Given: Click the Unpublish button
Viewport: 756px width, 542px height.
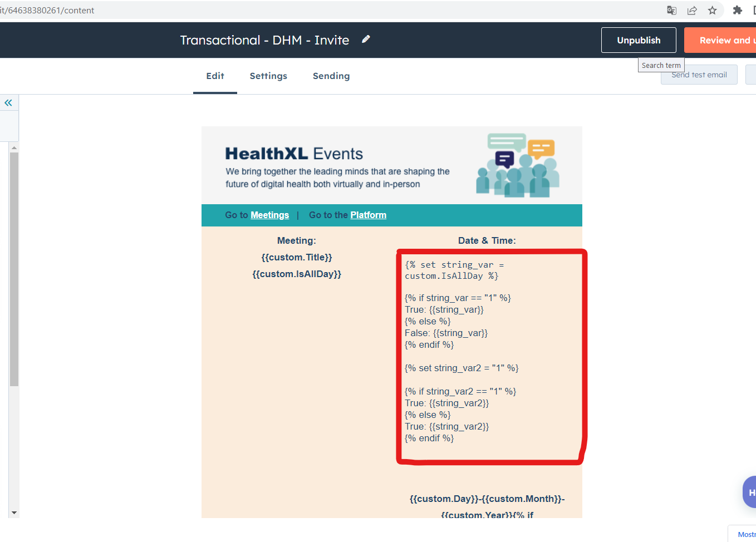Looking at the screenshot, I should pyautogui.click(x=638, y=40).
